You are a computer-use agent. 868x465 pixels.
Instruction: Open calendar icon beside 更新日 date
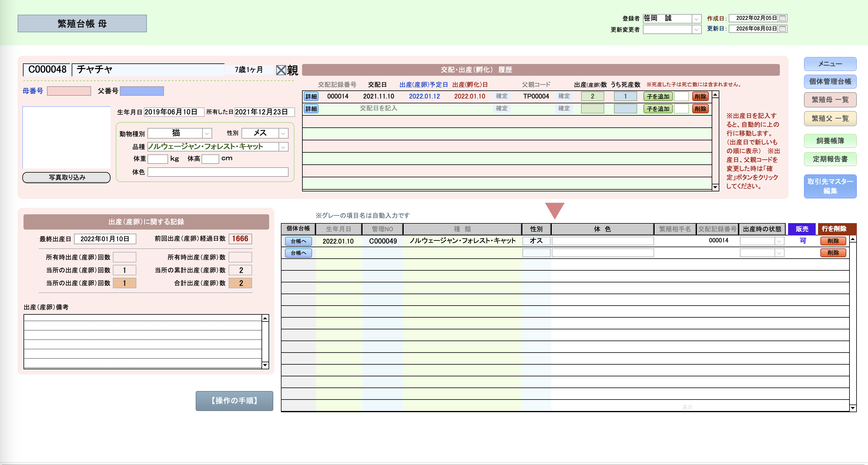coord(782,28)
